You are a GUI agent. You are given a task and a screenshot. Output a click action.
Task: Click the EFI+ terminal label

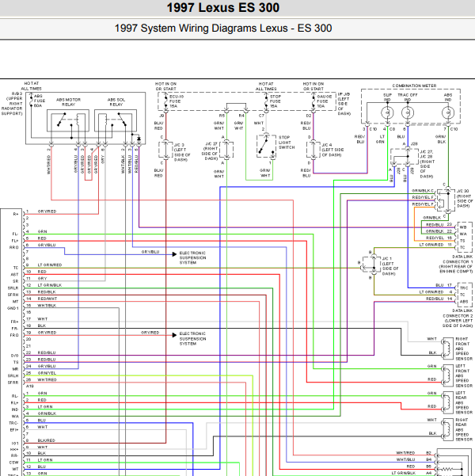pos(13,430)
